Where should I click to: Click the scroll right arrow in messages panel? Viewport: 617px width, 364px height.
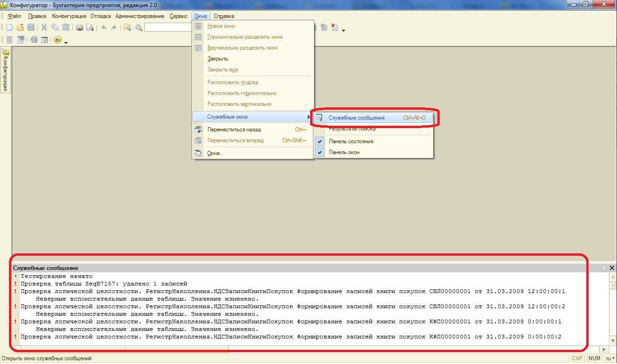coord(605,350)
